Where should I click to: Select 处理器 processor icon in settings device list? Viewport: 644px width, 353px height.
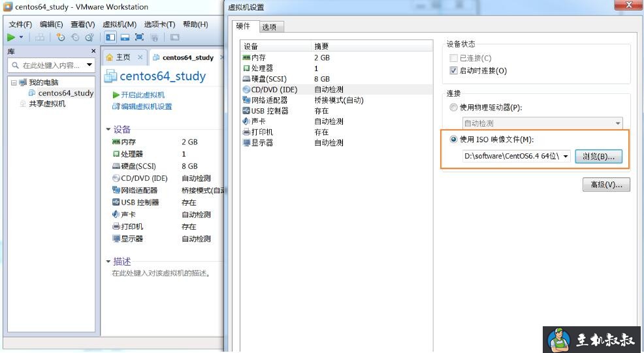(x=246, y=68)
